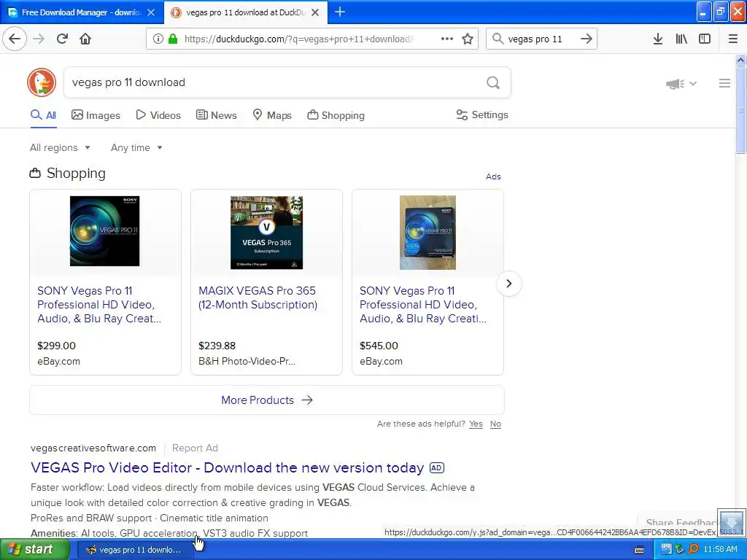Click the vegas pro 11 taskbar button
This screenshot has width=747, height=560.
[x=135, y=550]
